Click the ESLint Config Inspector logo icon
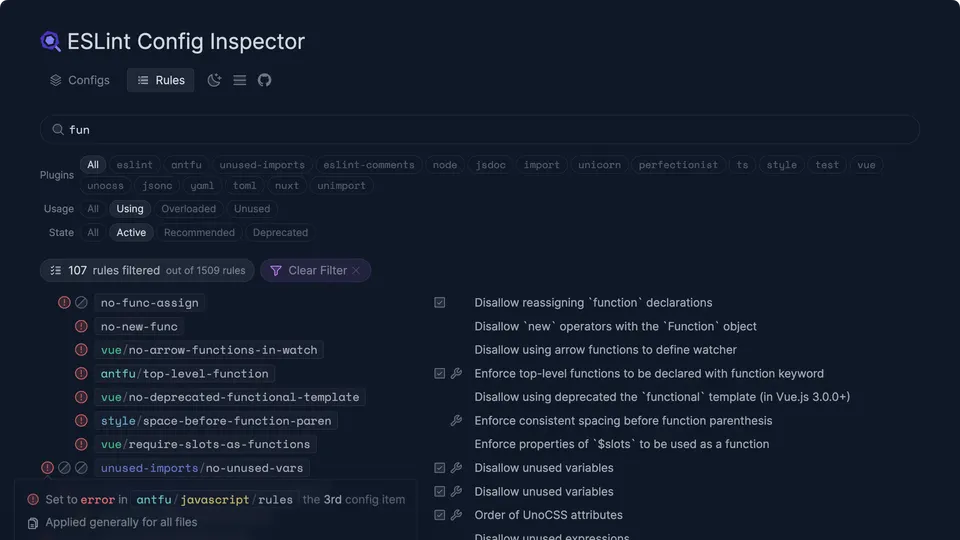 tap(50, 42)
